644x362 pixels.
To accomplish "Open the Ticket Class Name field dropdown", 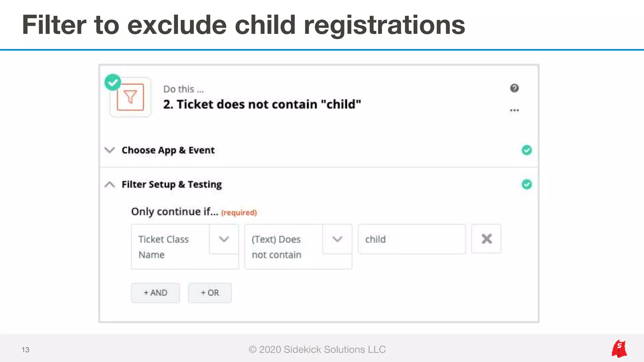I will tap(224, 239).
